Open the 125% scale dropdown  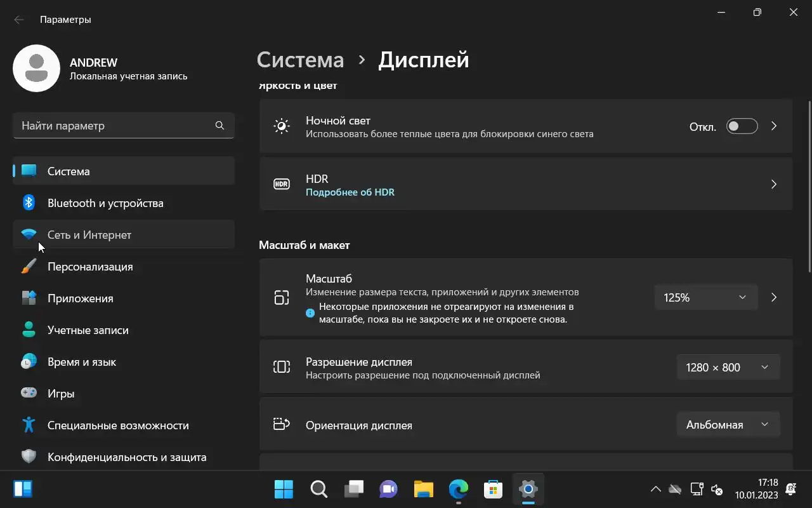[705, 297]
